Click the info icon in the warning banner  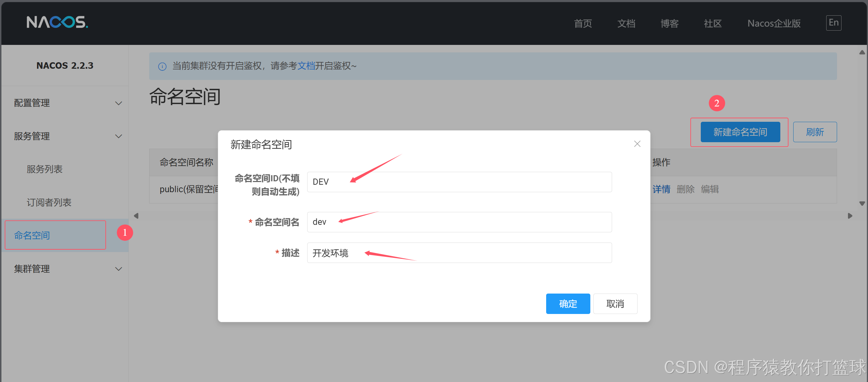coord(162,66)
